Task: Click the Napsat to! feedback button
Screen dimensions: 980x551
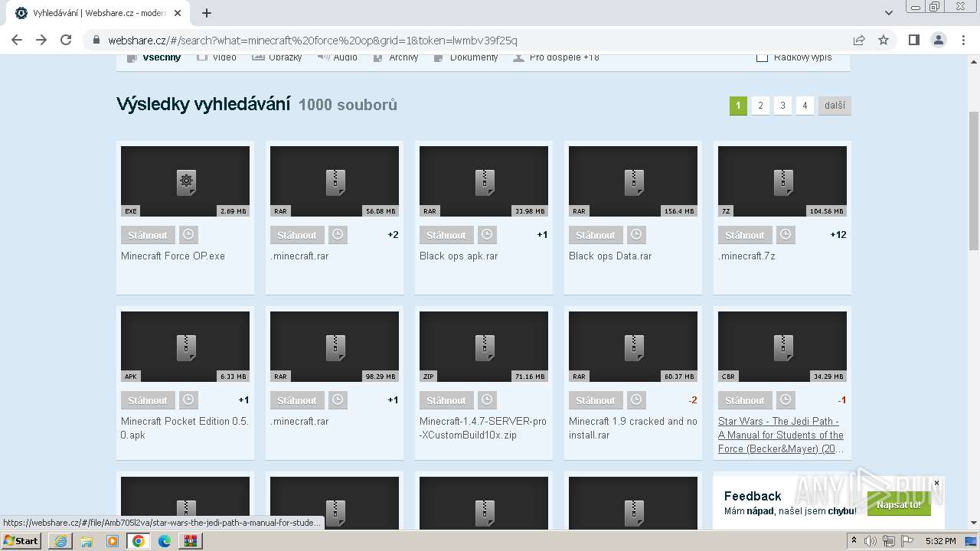Action: [899, 505]
